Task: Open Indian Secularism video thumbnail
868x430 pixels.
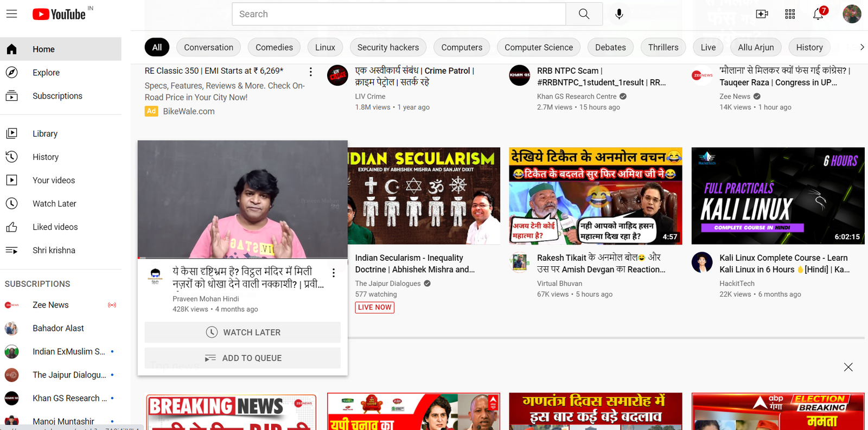Action: 424,196
